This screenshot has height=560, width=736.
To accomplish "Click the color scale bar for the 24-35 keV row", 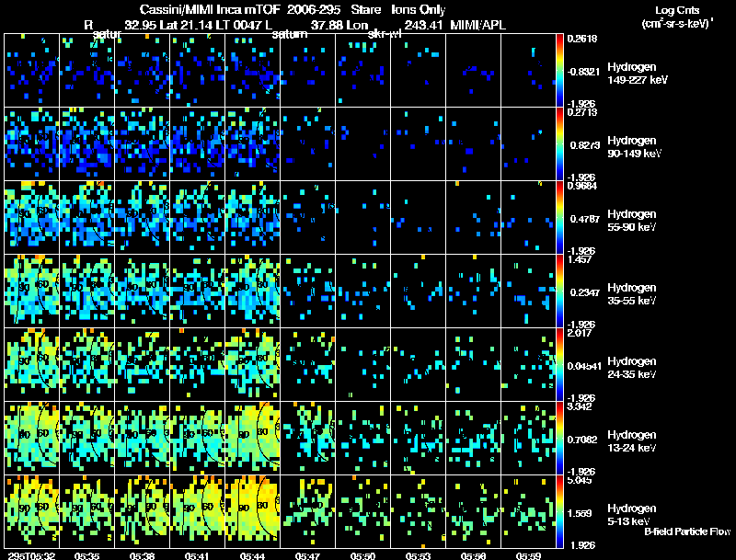I will [x=559, y=365].
